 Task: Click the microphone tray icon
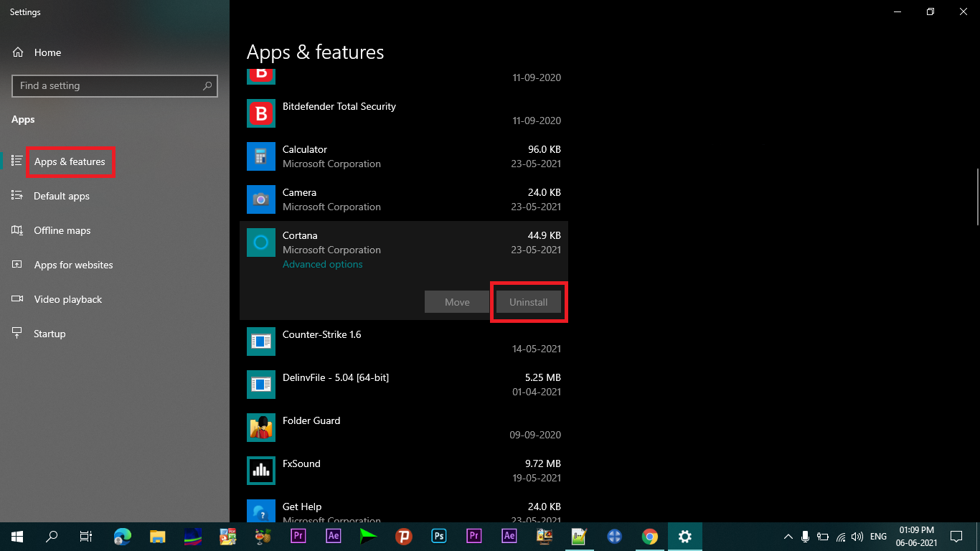806,536
